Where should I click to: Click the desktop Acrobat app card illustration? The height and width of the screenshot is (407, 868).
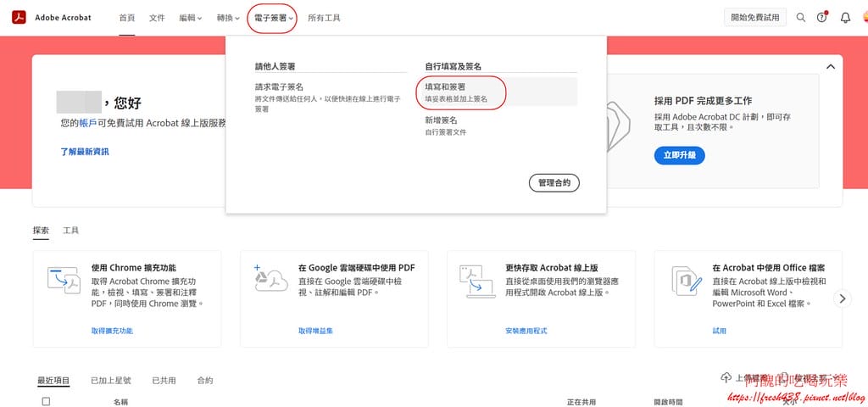point(478,282)
